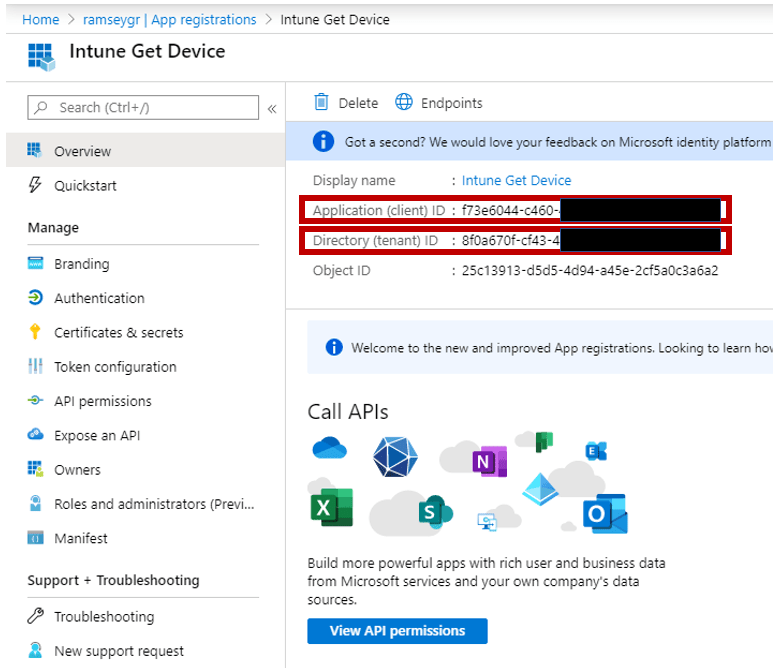Image resolution: width=779 pixels, height=668 pixels.
Task: Open the Overview menu item
Action: click(x=83, y=151)
